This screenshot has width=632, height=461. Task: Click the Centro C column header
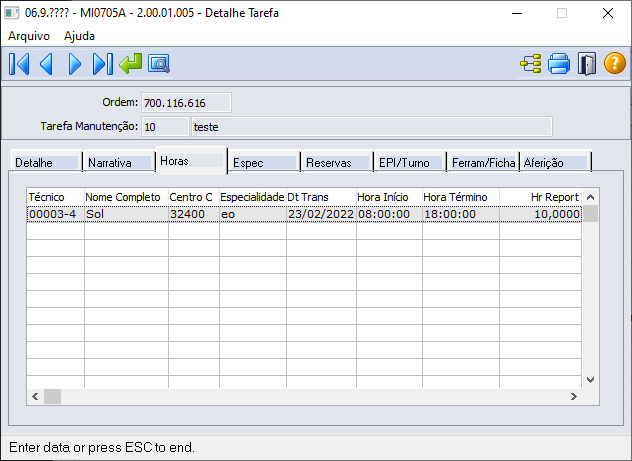click(194, 197)
